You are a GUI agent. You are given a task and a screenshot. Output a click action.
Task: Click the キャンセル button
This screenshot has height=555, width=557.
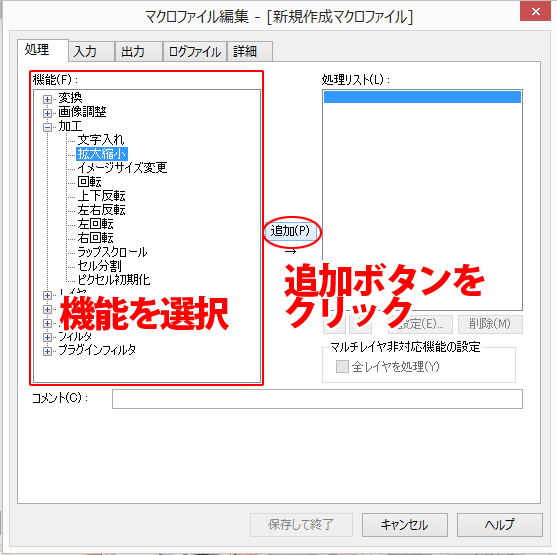click(405, 525)
